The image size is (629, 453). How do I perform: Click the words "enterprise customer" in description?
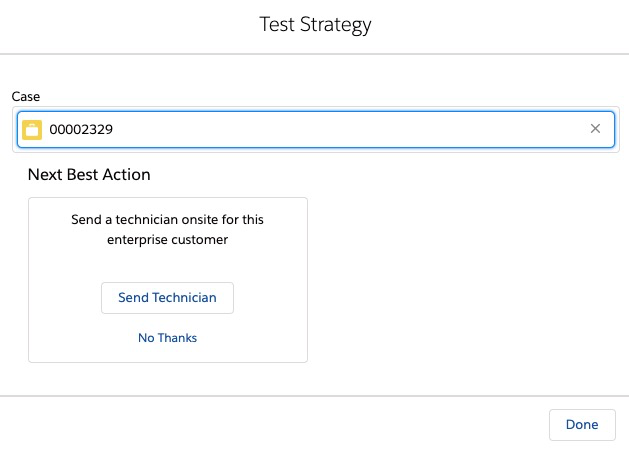tap(167, 240)
